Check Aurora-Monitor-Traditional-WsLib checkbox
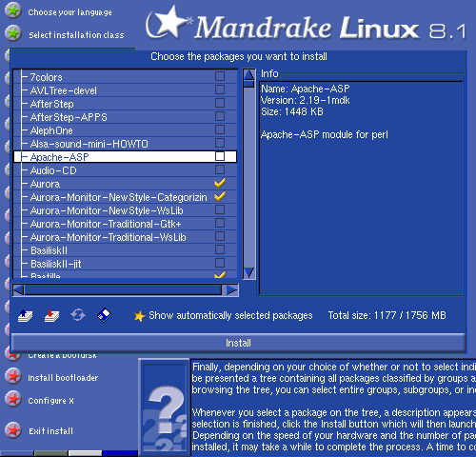Viewport: 476px width, 457px height. [220, 236]
